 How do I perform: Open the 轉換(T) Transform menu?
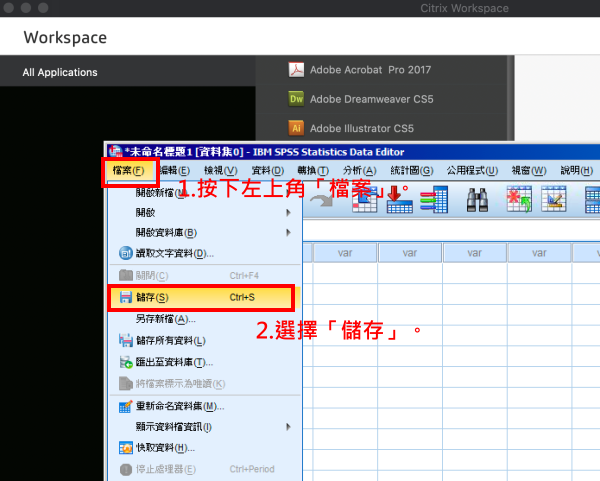(313, 171)
